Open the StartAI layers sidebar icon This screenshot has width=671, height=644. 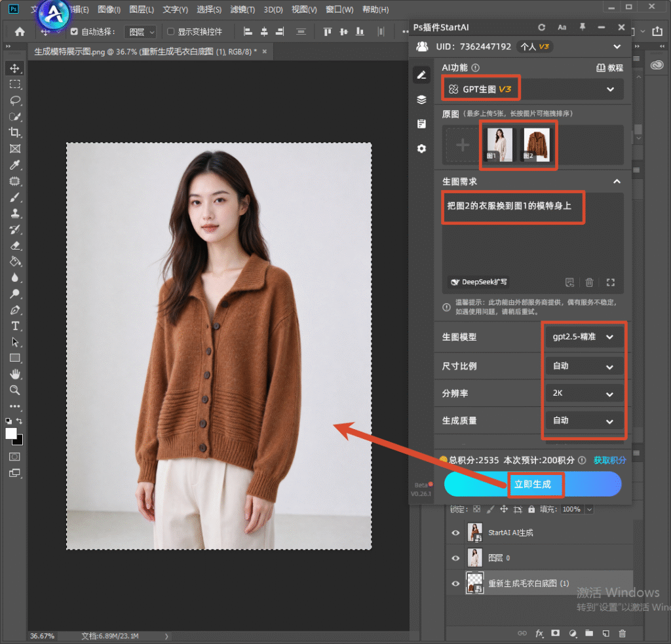pos(421,100)
